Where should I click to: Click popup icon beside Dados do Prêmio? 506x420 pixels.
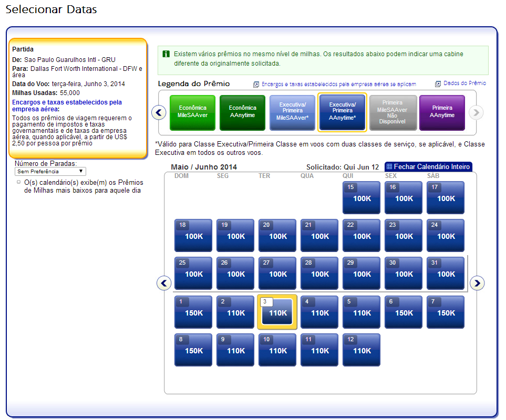(x=438, y=84)
